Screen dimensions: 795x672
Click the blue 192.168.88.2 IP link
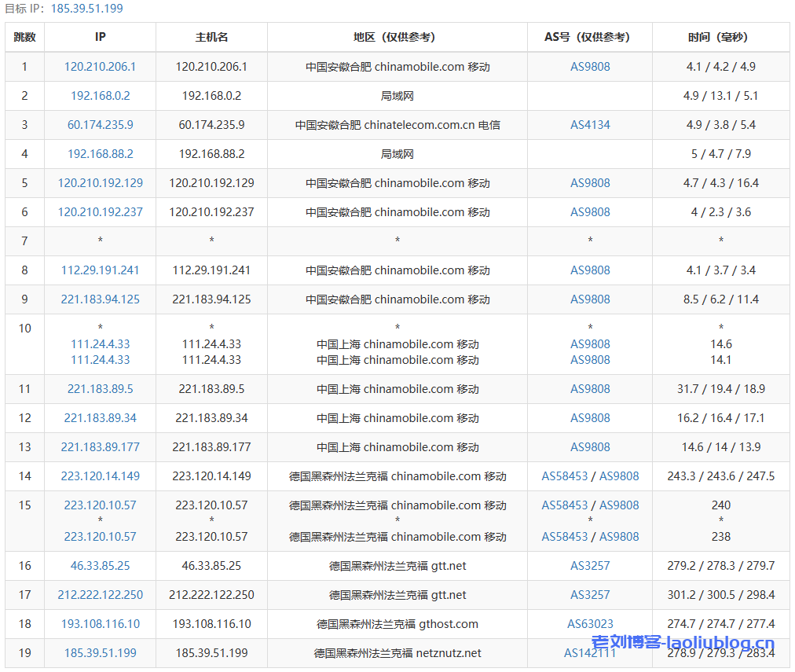pyautogui.click(x=100, y=154)
